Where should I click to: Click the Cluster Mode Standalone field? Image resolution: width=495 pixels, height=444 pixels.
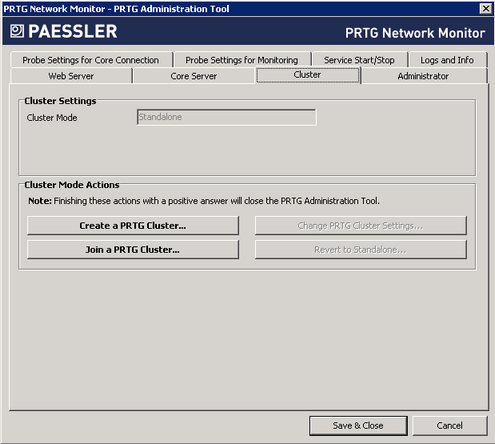pyautogui.click(x=227, y=117)
